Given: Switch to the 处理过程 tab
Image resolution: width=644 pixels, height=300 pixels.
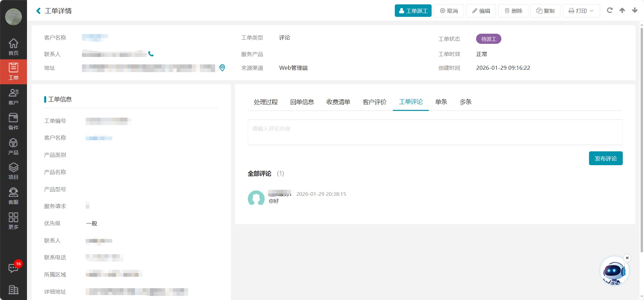Looking at the screenshot, I should [266, 102].
